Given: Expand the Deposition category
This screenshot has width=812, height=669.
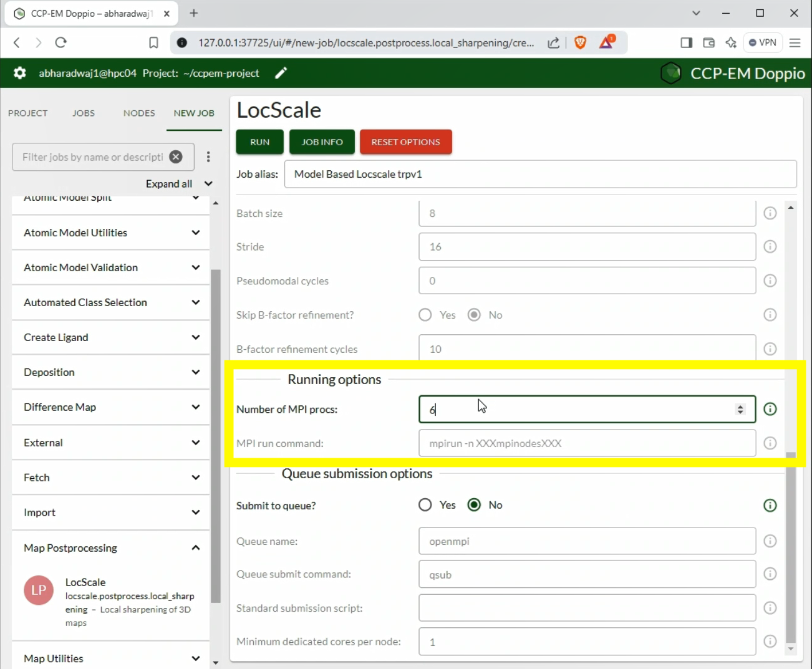Looking at the screenshot, I should (110, 372).
